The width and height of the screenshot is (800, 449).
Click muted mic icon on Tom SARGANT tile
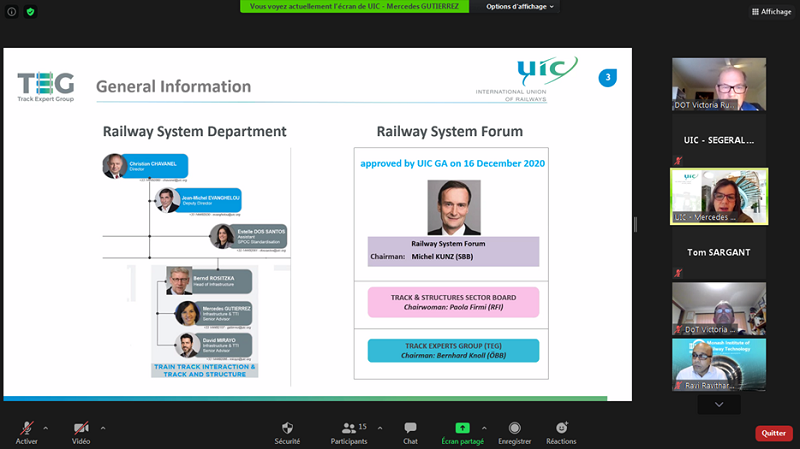tap(678, 273)
